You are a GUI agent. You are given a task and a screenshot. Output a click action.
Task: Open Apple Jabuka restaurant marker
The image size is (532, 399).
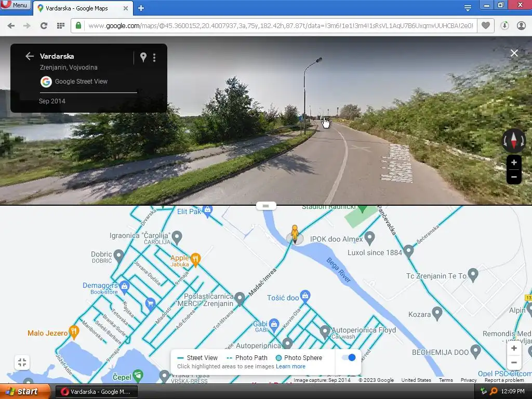pos(195,260)
